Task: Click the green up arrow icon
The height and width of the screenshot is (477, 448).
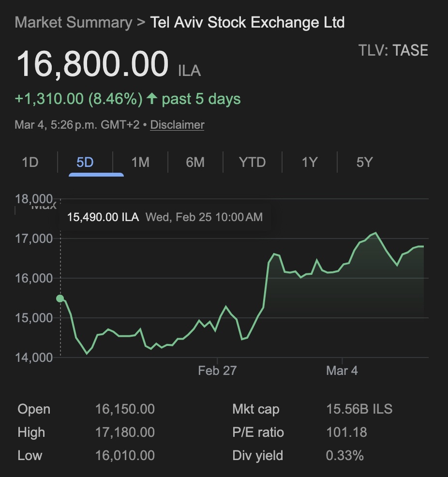Action: [x=152, y=99]
